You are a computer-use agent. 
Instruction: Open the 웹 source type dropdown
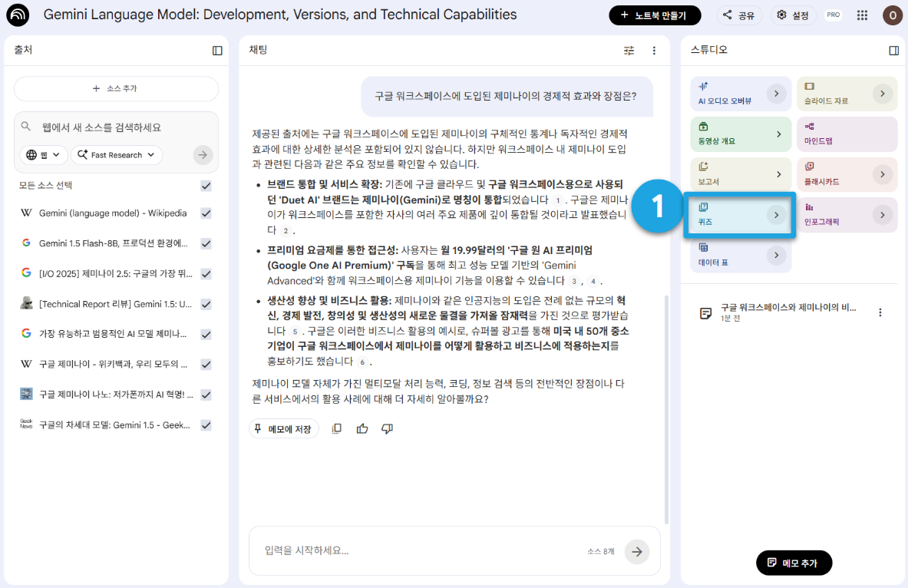[44, 154]
